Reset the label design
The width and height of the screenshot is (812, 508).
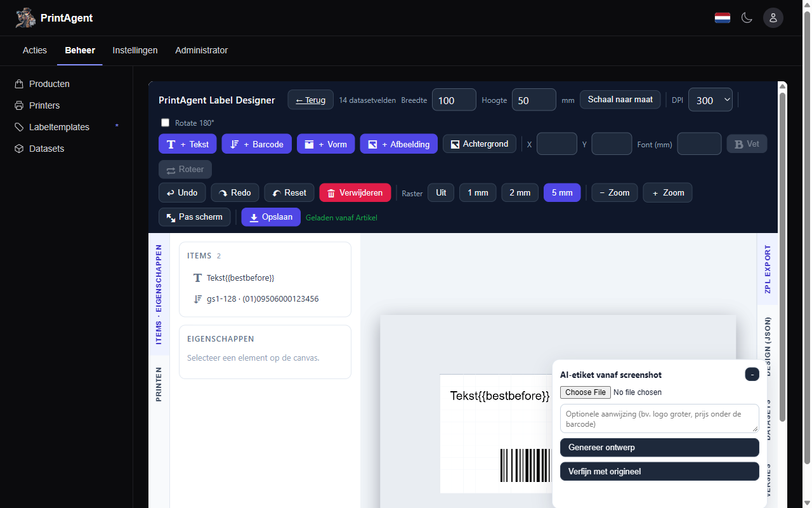289,192
